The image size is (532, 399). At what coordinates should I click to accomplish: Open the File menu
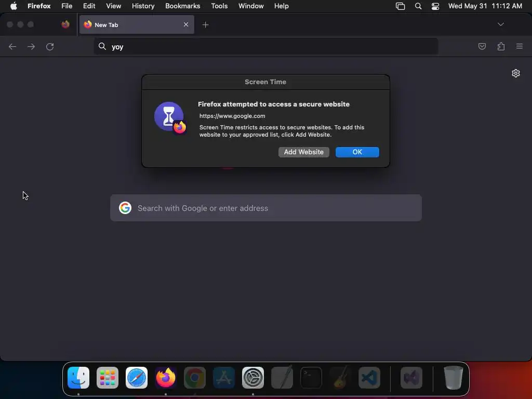pos(67,6)
